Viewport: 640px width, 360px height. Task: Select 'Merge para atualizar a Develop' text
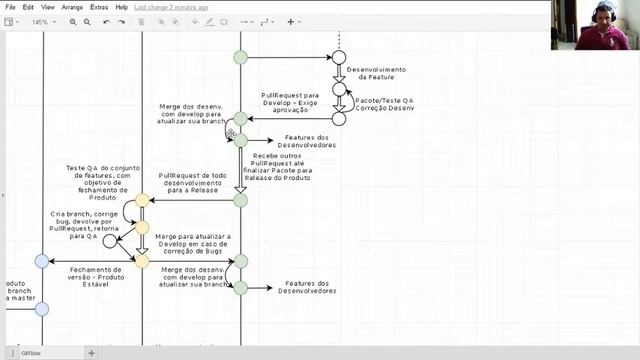[193, 244]
